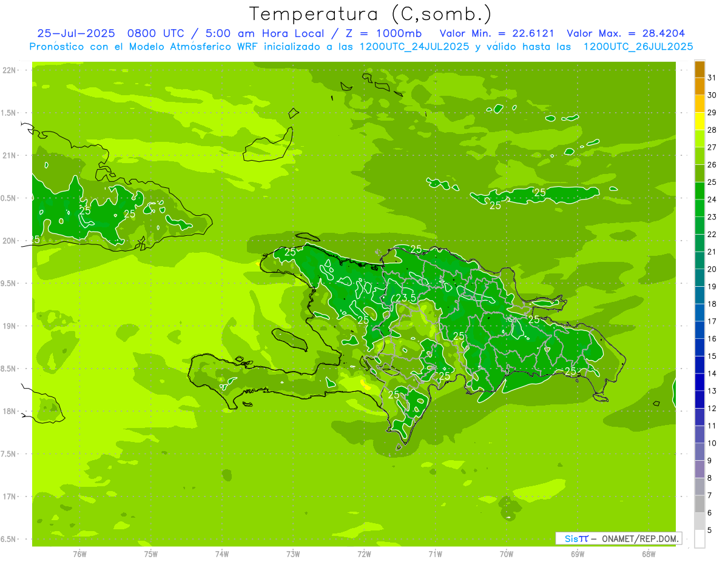Viewport: 728px width, 562px height.
Task: Click the "69W" longitude axis label
Action: tap(578, 554)
